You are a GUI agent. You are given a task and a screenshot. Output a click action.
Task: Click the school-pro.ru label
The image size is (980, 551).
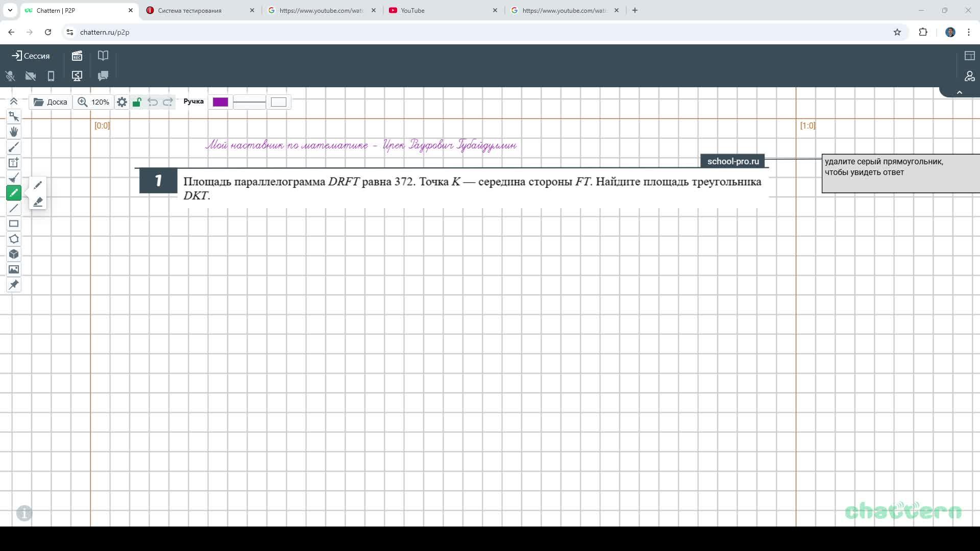733,161
